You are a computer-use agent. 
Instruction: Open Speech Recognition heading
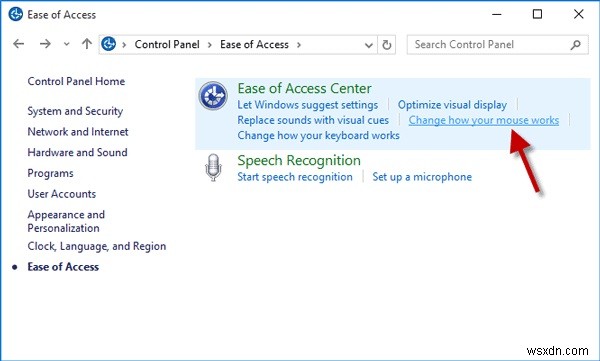(x=299, y=160)
